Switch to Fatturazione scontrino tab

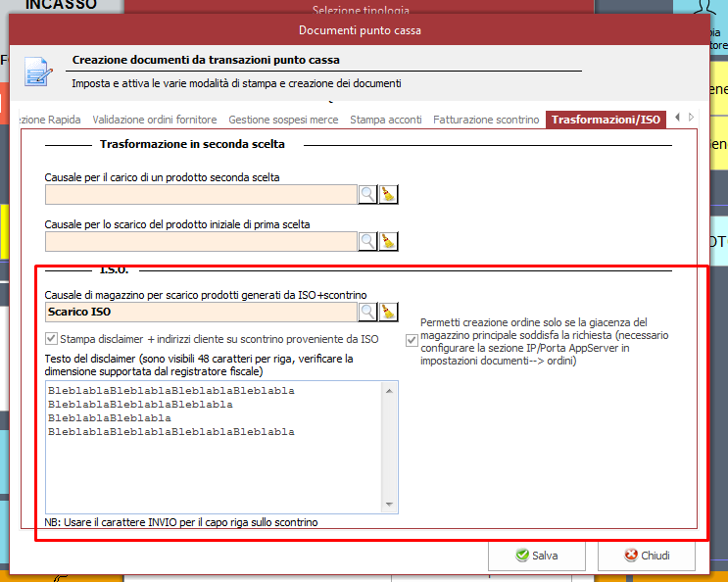pos(486,120)
